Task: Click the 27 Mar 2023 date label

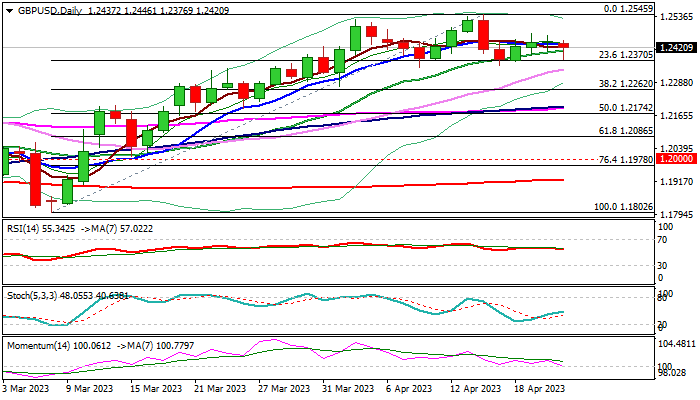Action: (284, 389)
